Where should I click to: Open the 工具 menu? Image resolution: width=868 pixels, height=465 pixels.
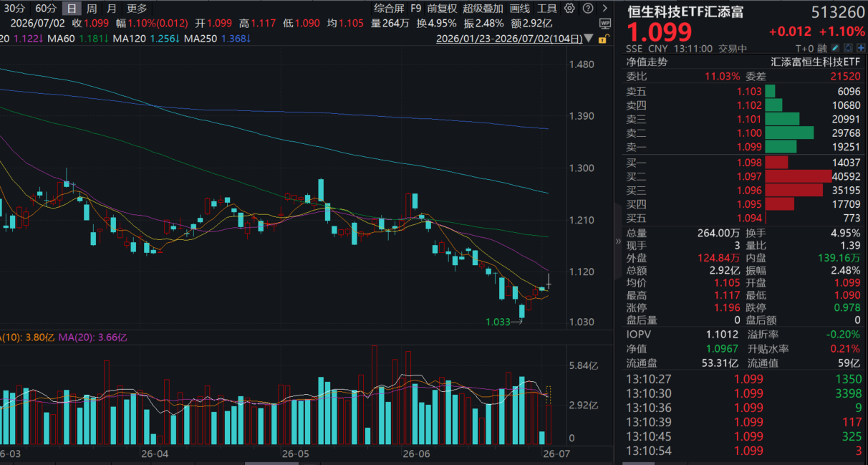coord(547,9)
